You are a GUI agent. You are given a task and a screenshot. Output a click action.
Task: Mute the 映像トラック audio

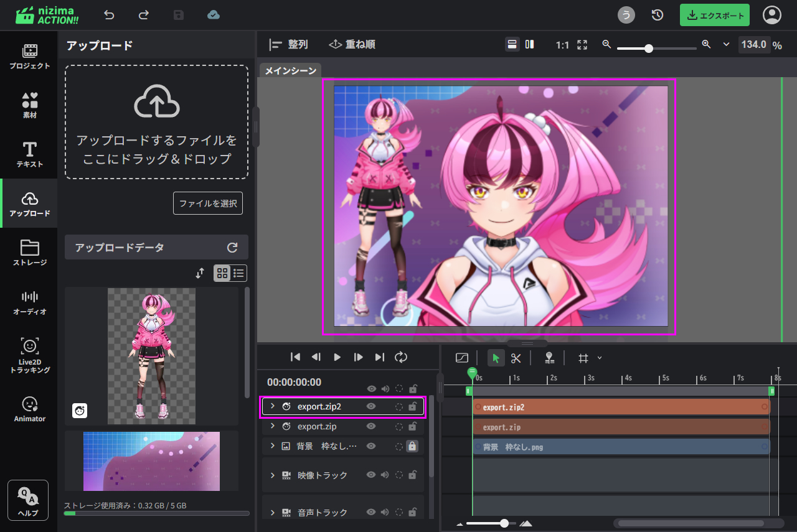point(385,475)
